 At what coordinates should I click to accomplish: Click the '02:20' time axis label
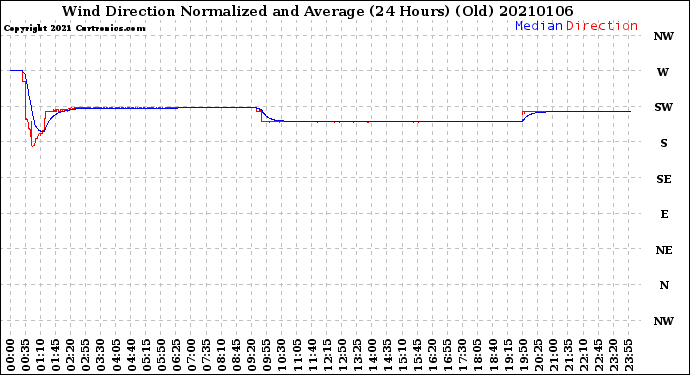(71, 355)
